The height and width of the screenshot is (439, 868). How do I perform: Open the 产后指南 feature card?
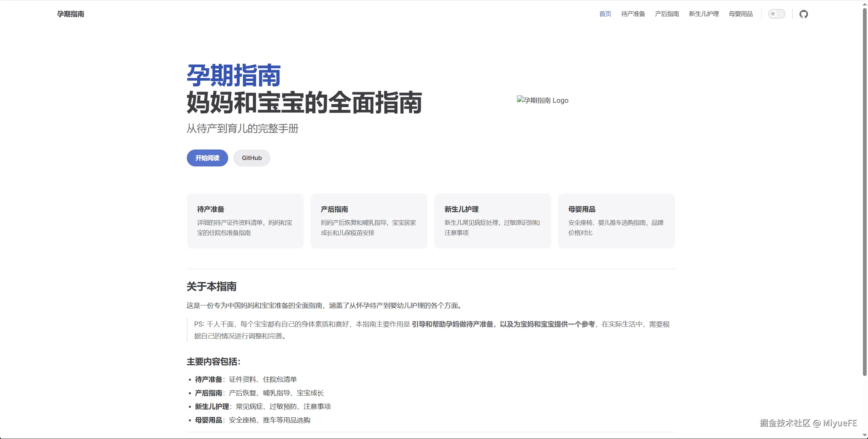(x=369, y=220)
